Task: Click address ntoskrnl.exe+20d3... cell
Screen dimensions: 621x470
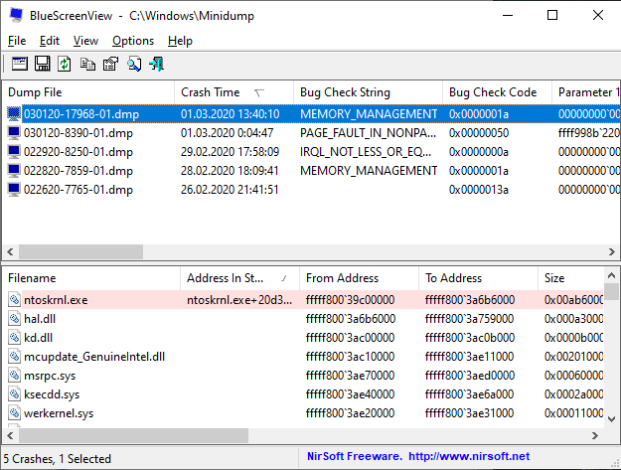Action: 240,300
